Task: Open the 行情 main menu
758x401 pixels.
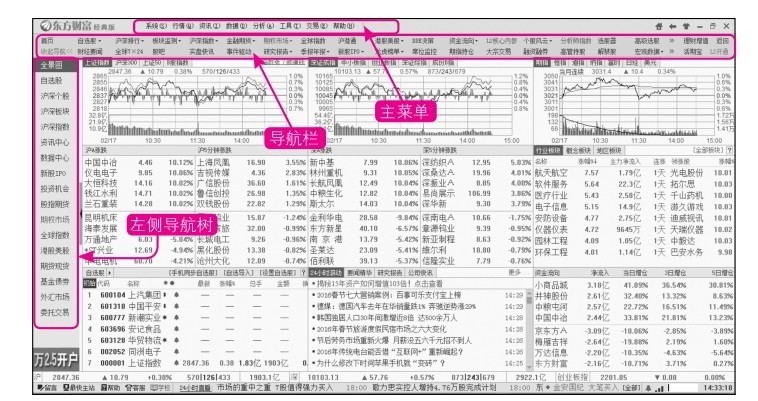Action: 183,24
